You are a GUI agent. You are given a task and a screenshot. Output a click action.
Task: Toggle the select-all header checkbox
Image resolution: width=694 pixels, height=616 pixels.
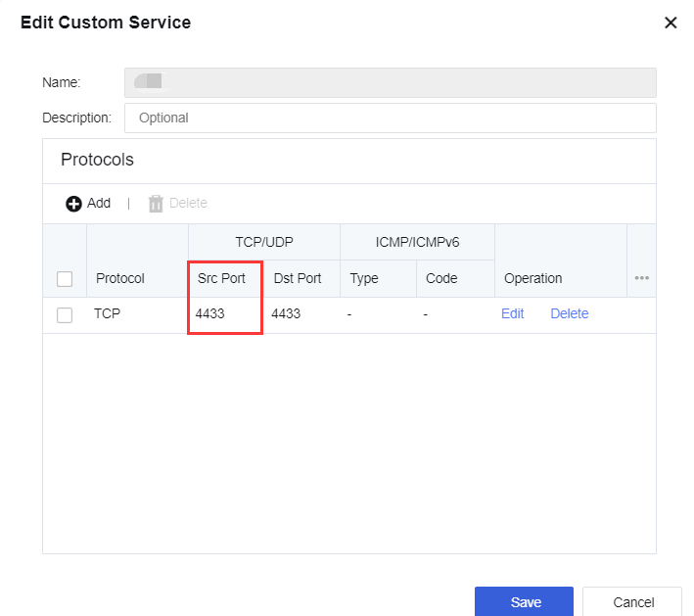65,279
